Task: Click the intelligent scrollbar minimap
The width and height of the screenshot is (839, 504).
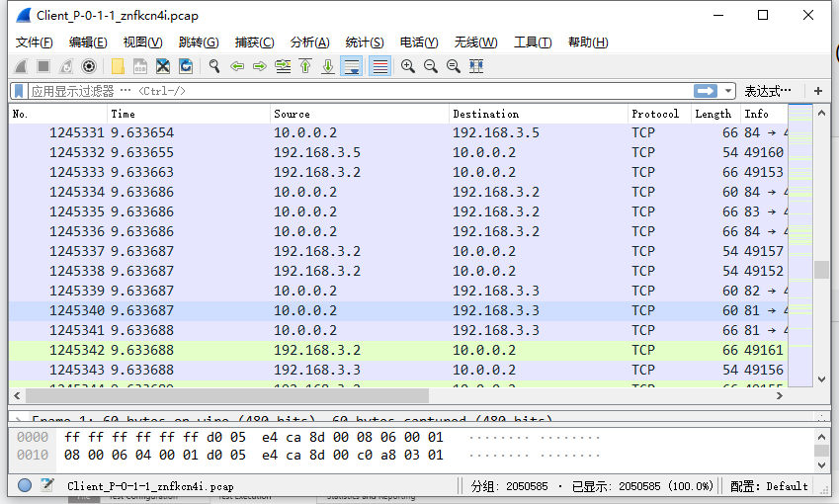Action: tap(800, 245)
